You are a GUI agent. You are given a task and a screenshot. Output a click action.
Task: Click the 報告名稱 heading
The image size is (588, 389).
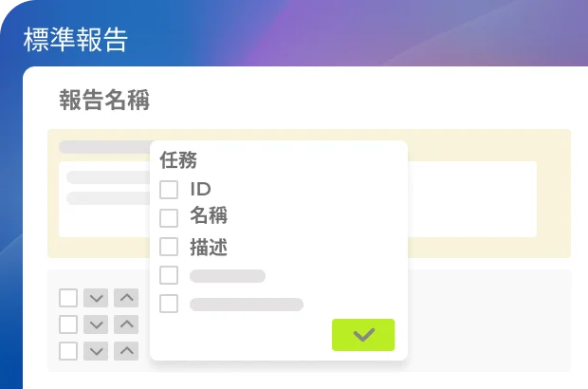(x=104, y=100)
